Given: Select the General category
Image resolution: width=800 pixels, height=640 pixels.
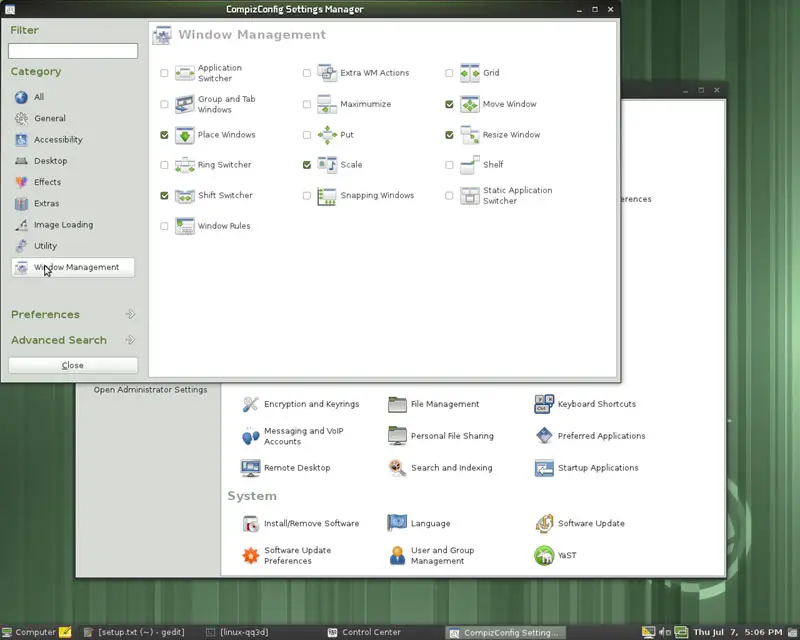Looking at the screenshot, I should [x=73, y=118].
